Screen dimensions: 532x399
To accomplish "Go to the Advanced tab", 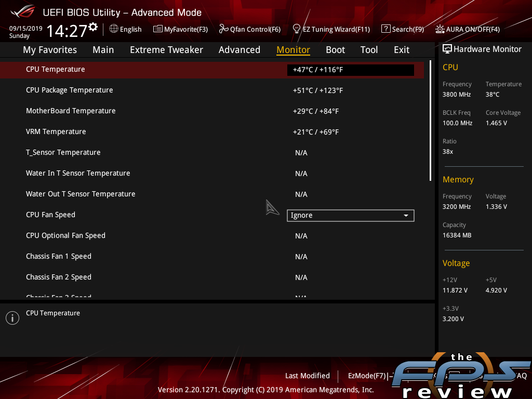I will (x=240, y=49).
